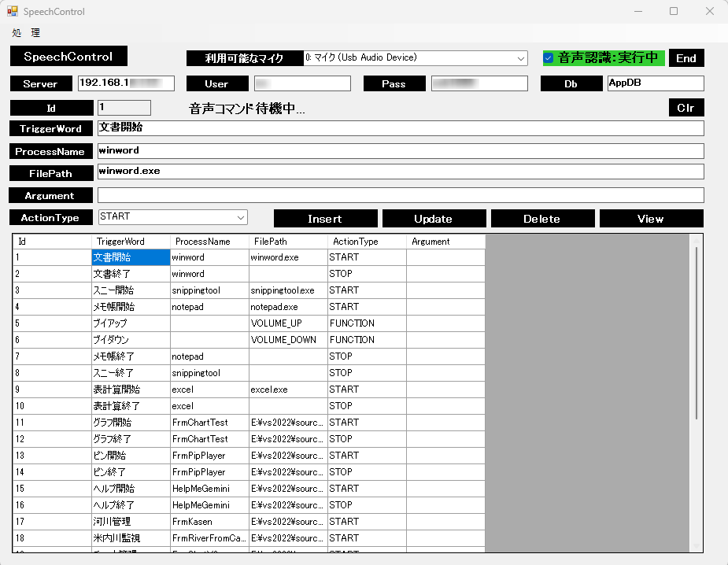The image size is (728, 565).
Task: Open the 処理 menu
Action: (26, 33)
